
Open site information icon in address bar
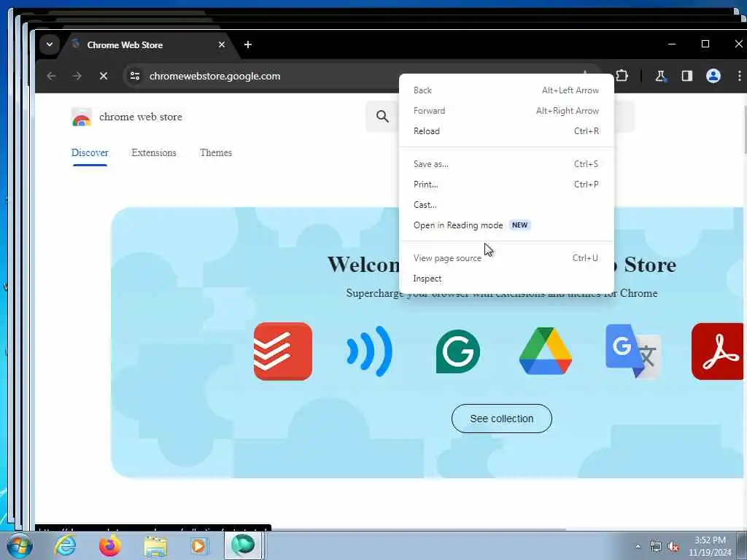click(x=135, y=76)
